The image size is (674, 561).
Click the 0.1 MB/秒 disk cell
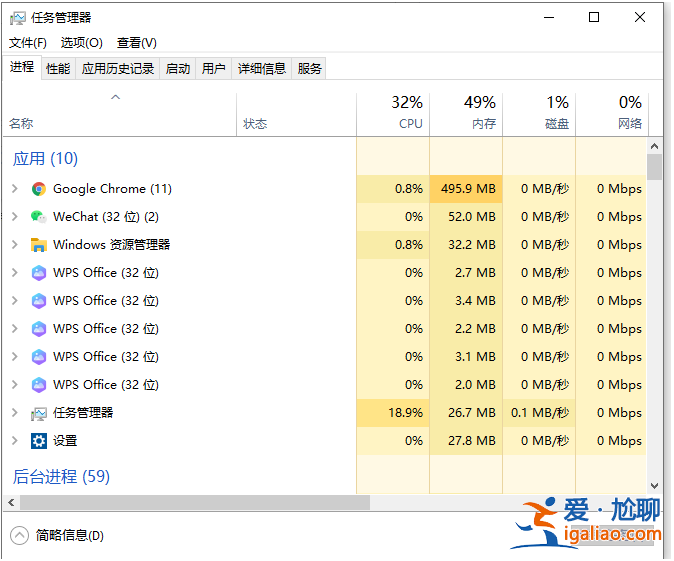[539, 413]
